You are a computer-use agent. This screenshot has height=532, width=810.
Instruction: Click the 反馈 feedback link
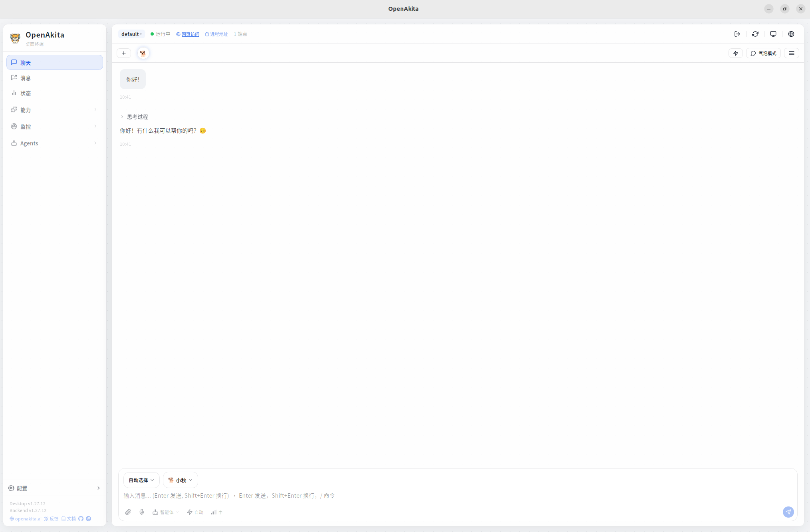click(x=51, y=519)
